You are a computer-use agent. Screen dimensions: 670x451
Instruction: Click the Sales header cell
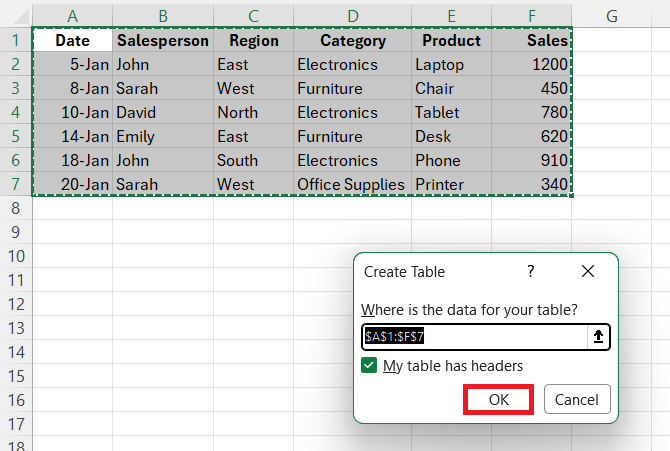(x=532, y=40)
